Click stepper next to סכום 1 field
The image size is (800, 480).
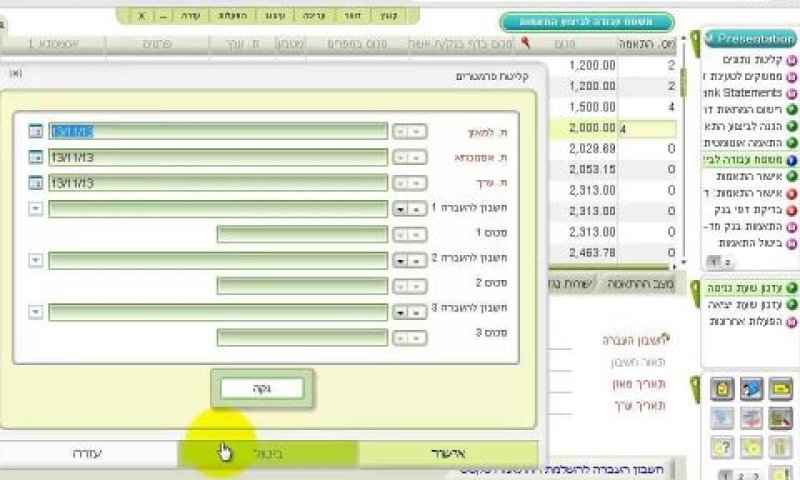click(x=409, y=235)
